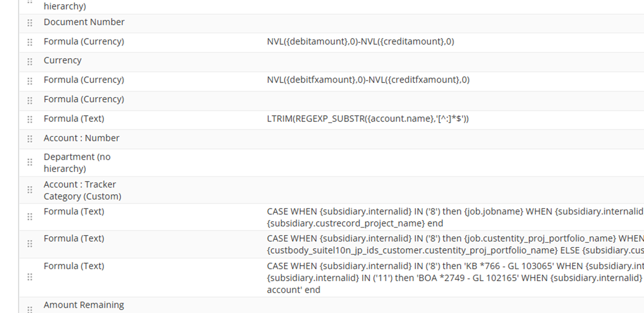Click drag handle for Account : Tracker Category

[x=30, y=190]
